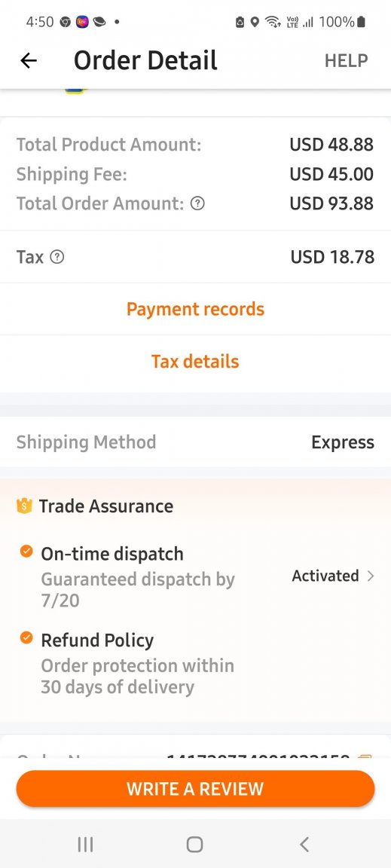The width and height of the screenshot is (391, 868).
Task: Open HELP from the header
Action: 346,60
